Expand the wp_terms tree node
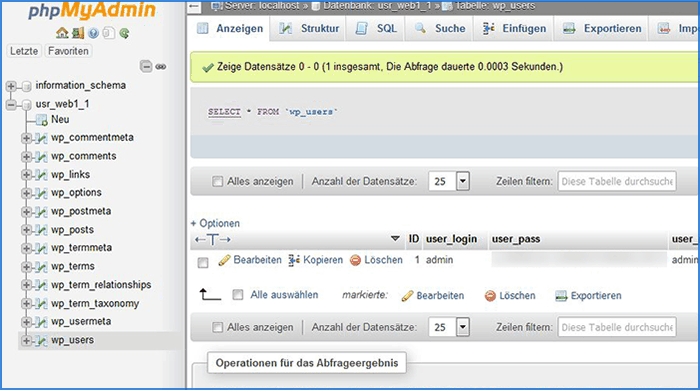This screenshot has height=390, width=700. [x=26, y=267]
